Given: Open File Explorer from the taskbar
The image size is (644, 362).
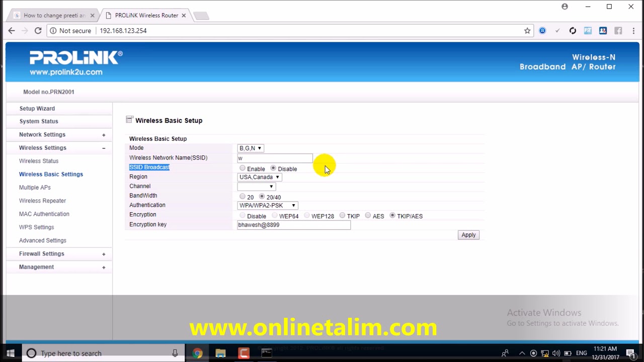Looking at the screenshot, I should (x=220, y=353).
